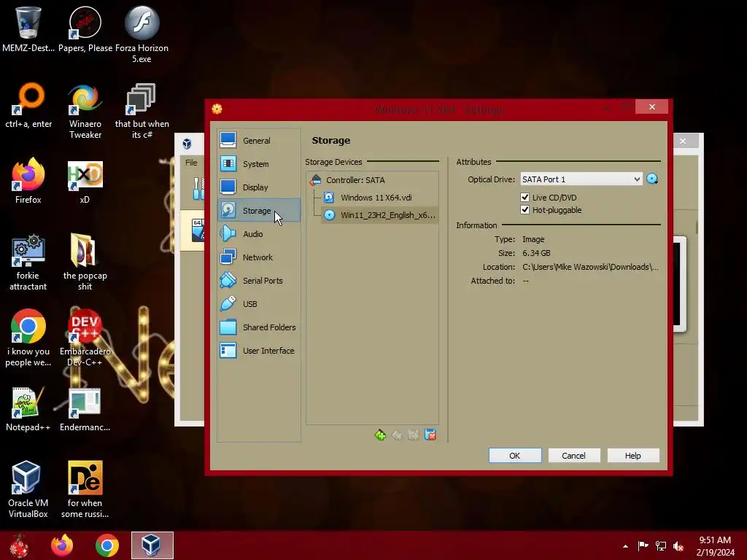The width and height of the screenshot is (747, 560).
Task: Click Settings dialog title bar gear icon
Action: click(217, 109)
